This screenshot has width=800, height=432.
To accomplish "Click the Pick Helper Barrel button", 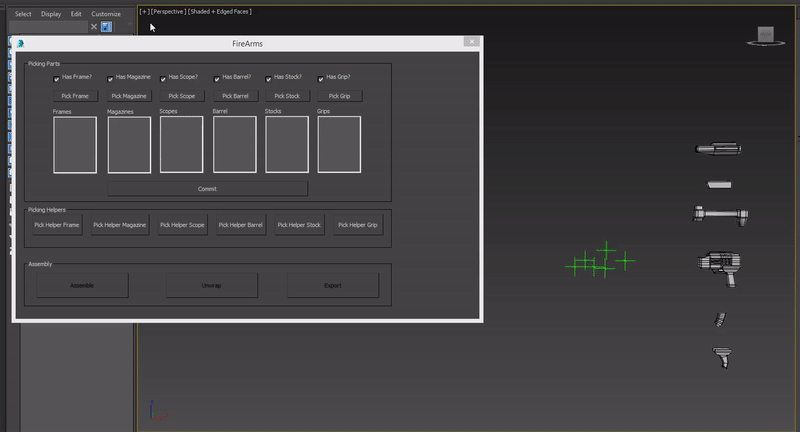I will [x=241, y=225].
